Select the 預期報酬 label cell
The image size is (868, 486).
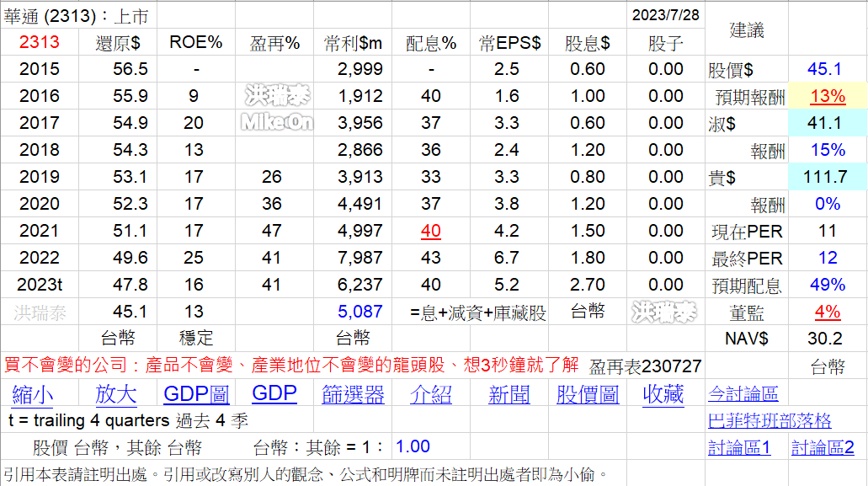[749, 98]
